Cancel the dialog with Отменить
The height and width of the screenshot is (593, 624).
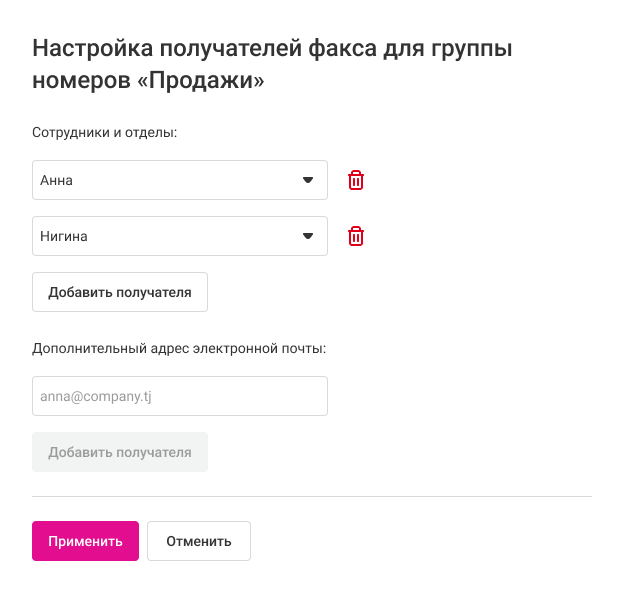(x=199, y=541)
